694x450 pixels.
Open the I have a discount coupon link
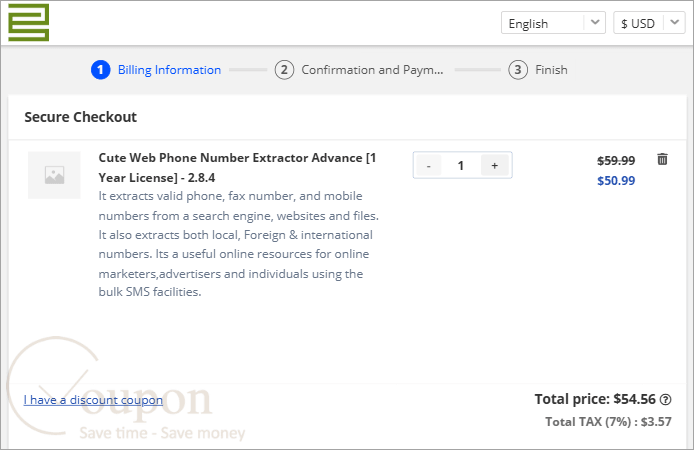[x=93, y=400]
